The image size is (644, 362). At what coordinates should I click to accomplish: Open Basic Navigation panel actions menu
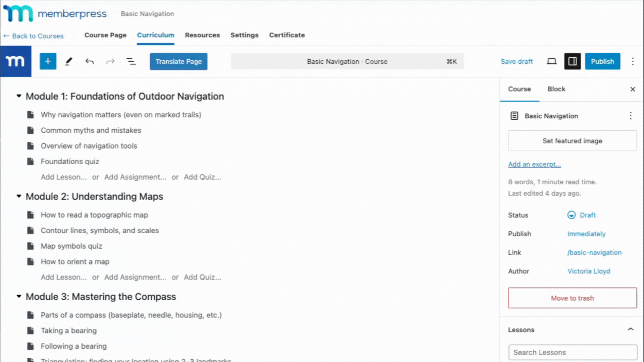[631, 116]
